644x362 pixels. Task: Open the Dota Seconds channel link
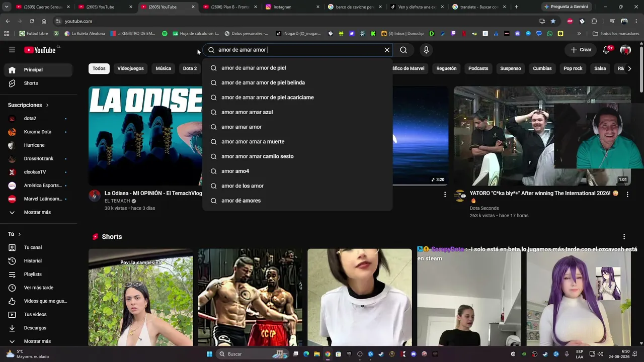click(485, 208)
